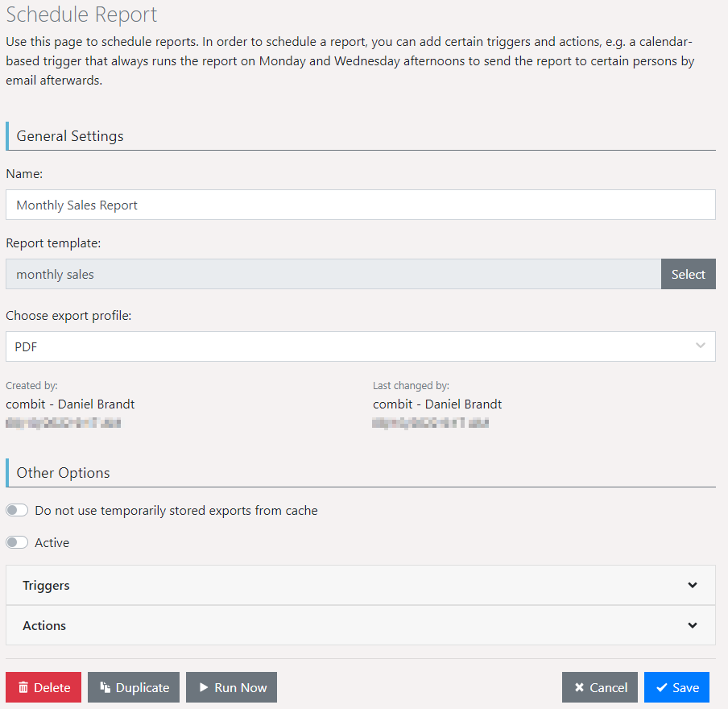The image size is (728, 709).
Task: Click the checkmark icon on Save button
Action: tap(661, 687)
